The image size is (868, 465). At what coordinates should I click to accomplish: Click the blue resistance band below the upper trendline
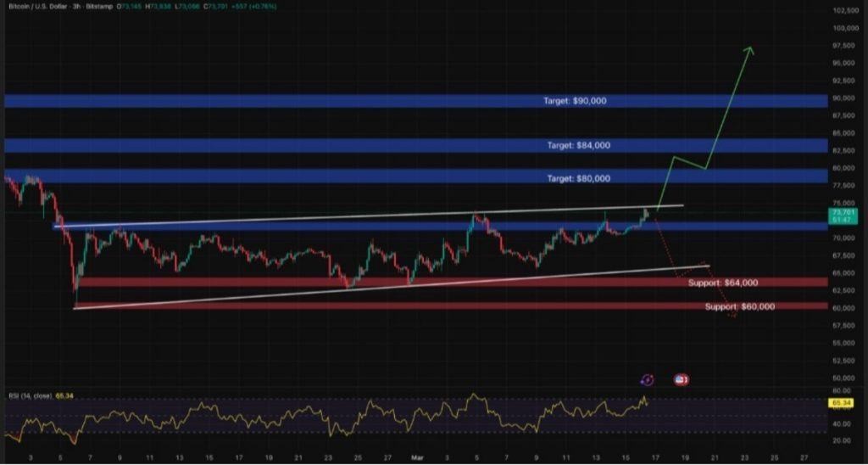(x=440, y=226)
